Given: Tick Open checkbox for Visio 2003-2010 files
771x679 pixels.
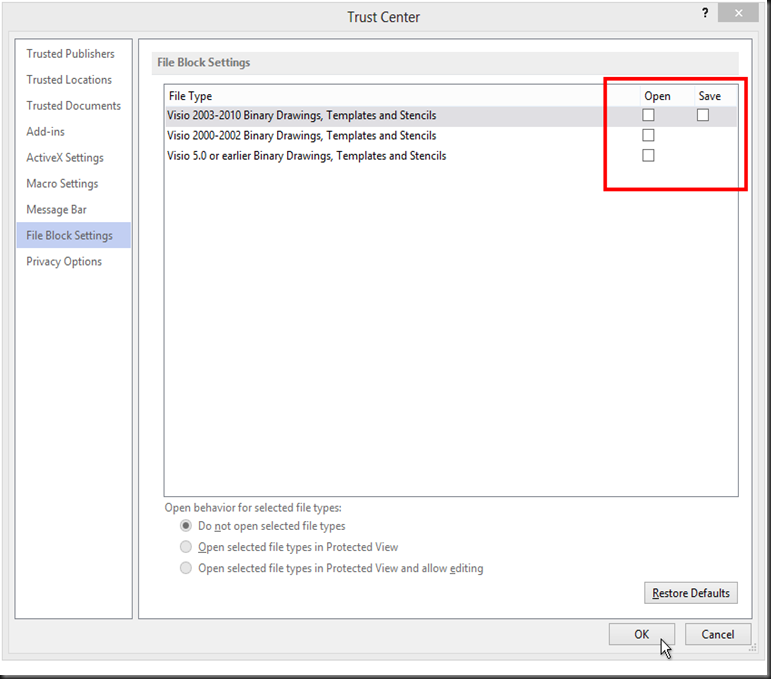Looking at the screenshot, I should [648, 115].
